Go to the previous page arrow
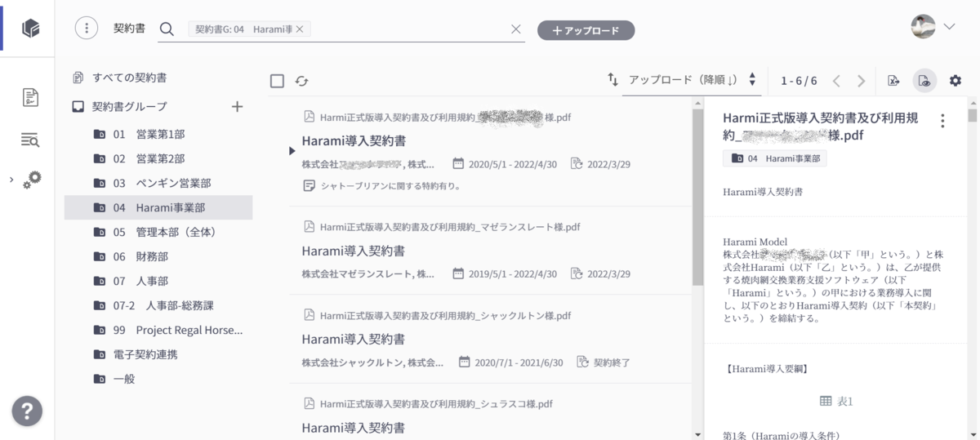The height and width of the screenshot is (440, 980). coord(836,80)
